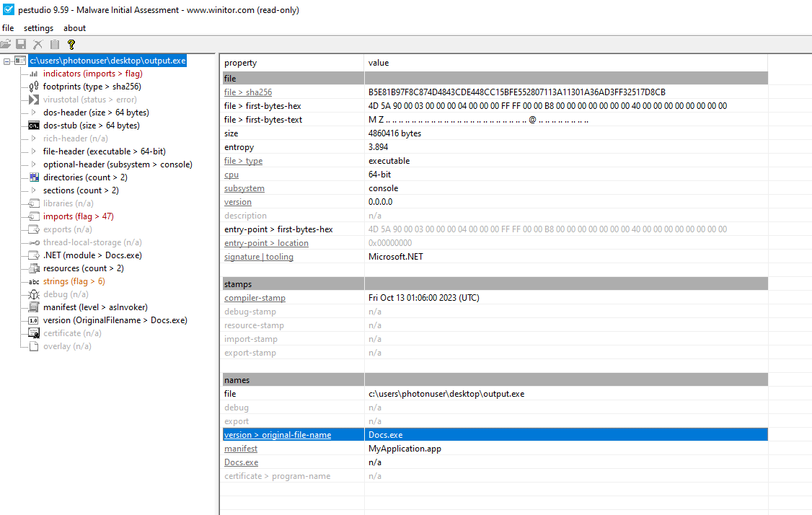
Task: Click the footprints icon in tree
Action: coord(34,87)
